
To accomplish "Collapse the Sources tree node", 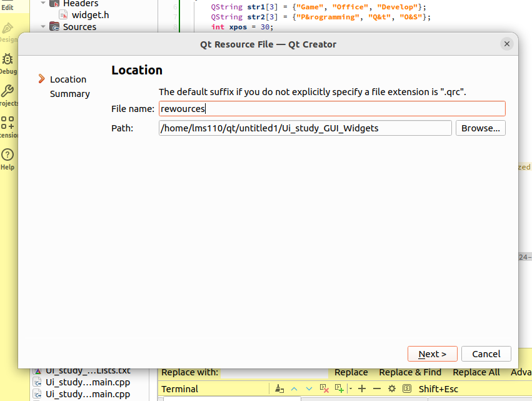I will pyautogui.click(x=43, y=26).
